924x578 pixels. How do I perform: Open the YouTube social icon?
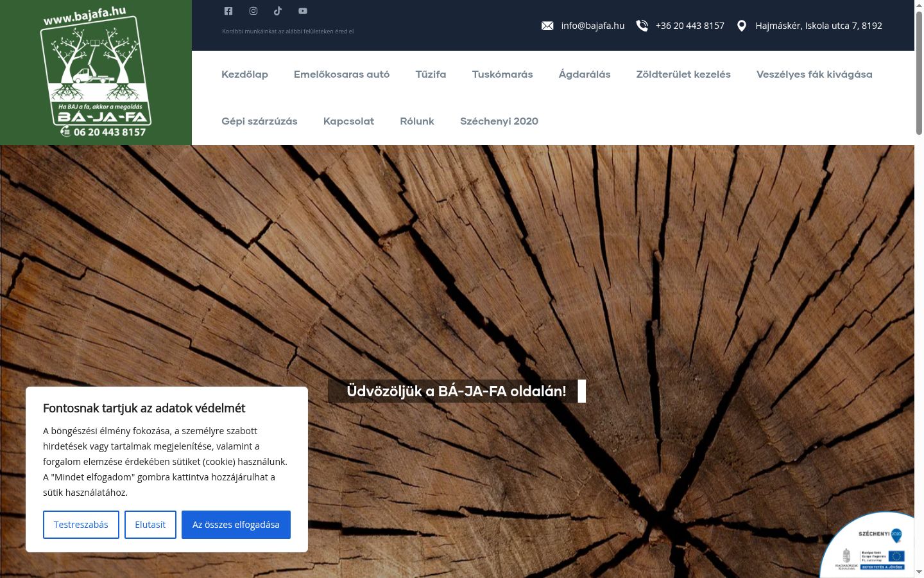pyautogui.click(x=303, y=11)
